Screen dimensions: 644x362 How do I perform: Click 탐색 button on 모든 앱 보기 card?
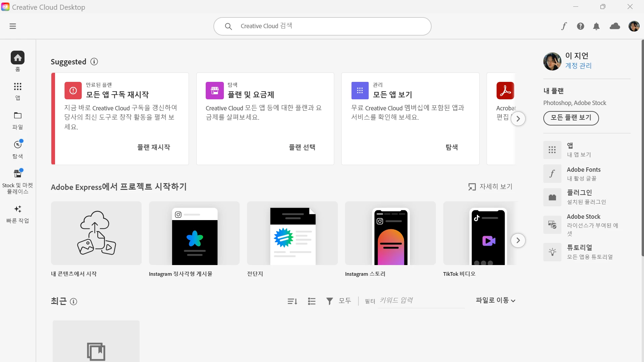tap(452, 147)
